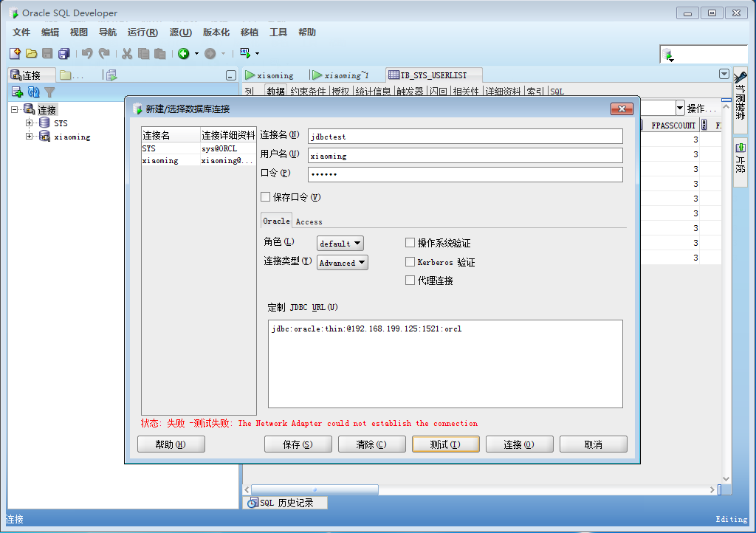The image size is (756, 533).
Task: Click the Save toolbar icon
Action: point(47,53)
